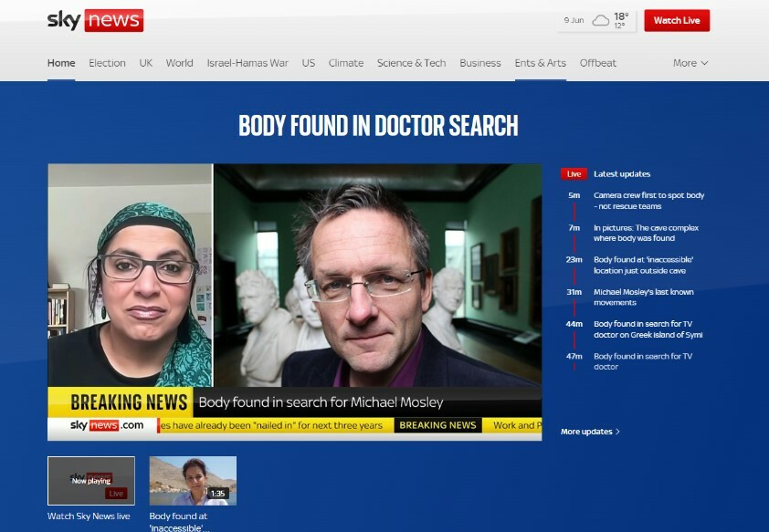
Task: Click the 44m timeline update entry
Action: tap(648, 329)
